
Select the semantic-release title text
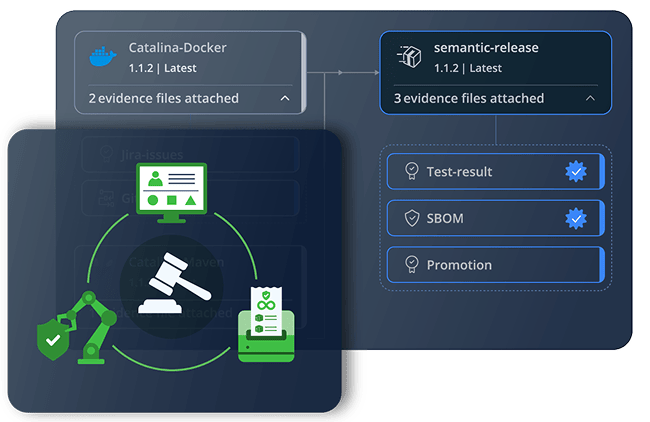tap(486, 48)
